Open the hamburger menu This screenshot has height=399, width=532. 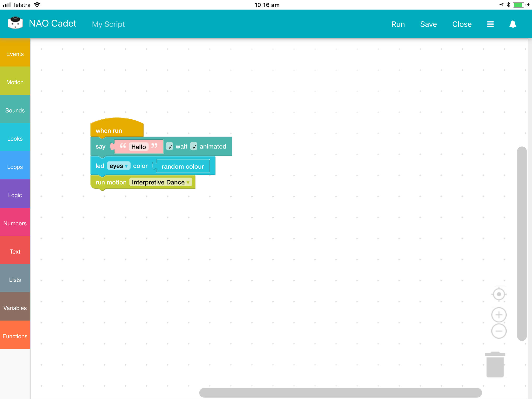[490, 24]
